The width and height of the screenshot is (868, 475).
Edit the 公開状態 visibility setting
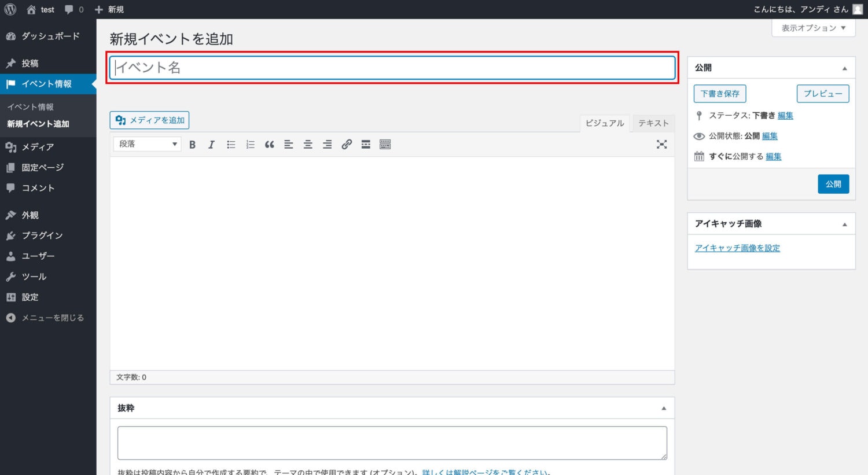(x=770, y=136)
